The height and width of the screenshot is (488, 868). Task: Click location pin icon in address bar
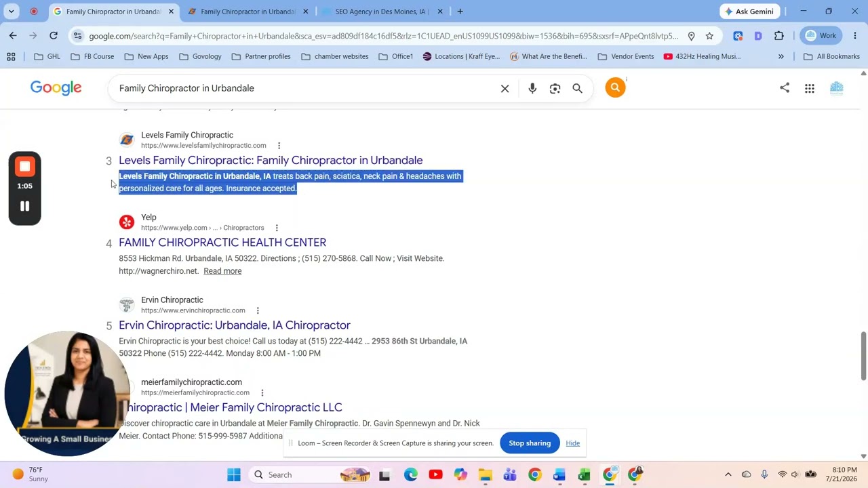coord(691,36)
